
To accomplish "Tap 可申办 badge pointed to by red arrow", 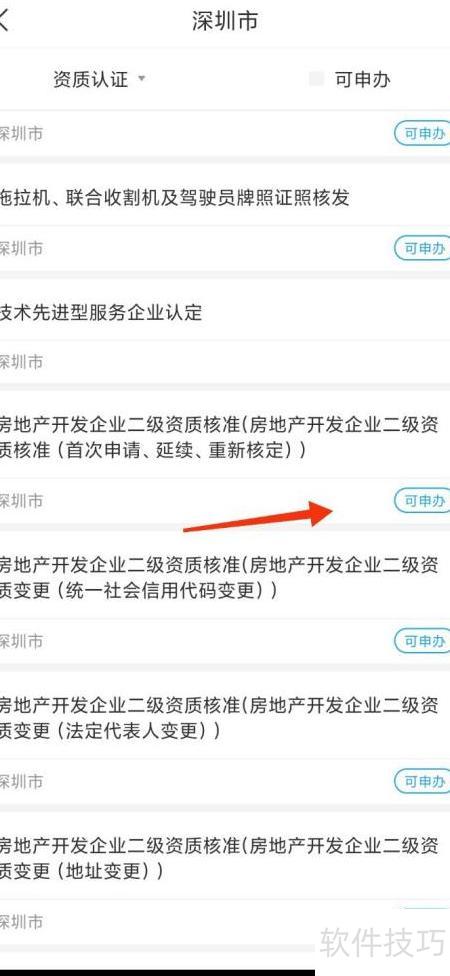I will 423,500.
